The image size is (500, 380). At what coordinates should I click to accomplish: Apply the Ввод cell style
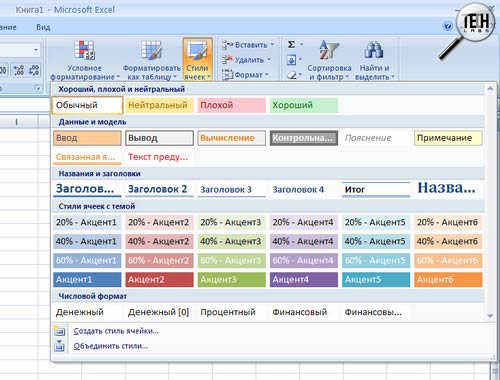point(87,138)
